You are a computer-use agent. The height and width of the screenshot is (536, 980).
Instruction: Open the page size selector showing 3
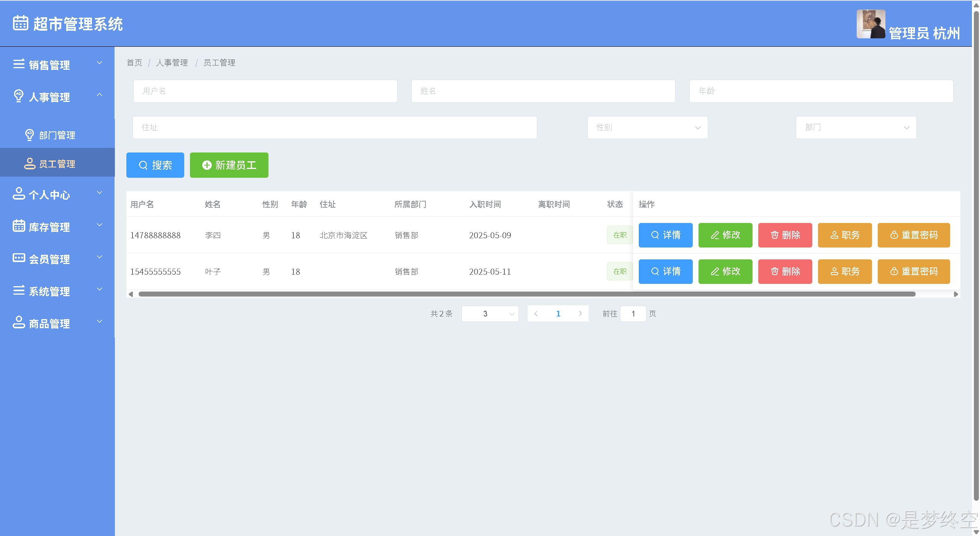pyautogui.click(x=490, y=314)
